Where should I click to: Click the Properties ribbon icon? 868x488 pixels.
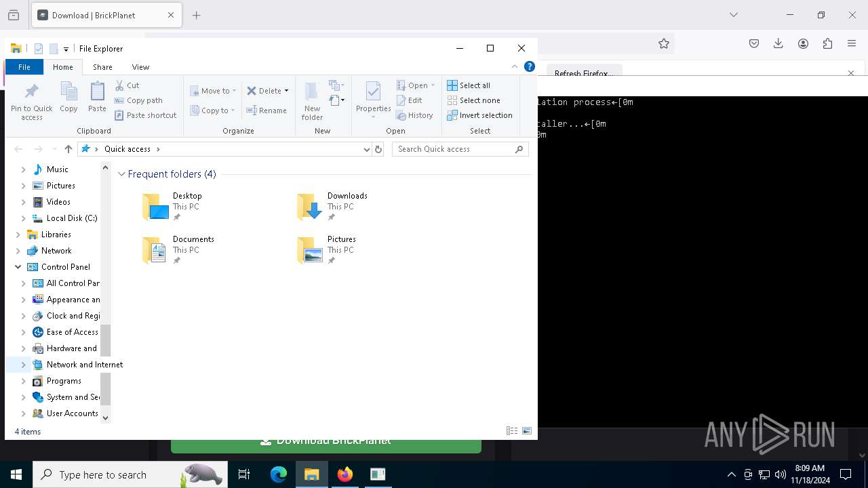click(373, 91)
